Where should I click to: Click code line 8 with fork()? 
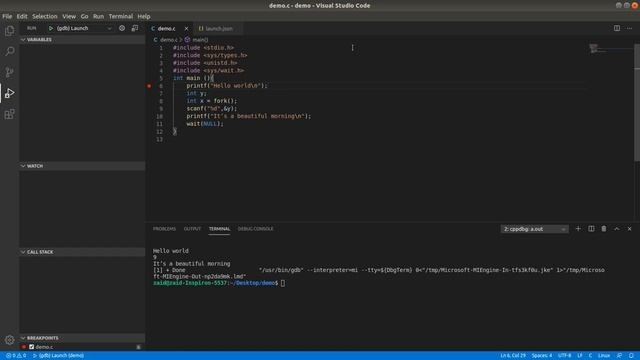pos(211,101)
